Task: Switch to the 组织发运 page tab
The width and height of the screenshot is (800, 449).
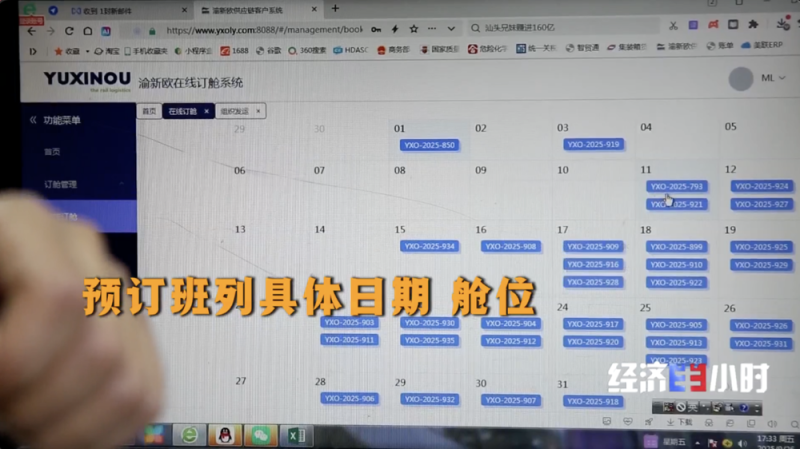Action: click(235, 111)
